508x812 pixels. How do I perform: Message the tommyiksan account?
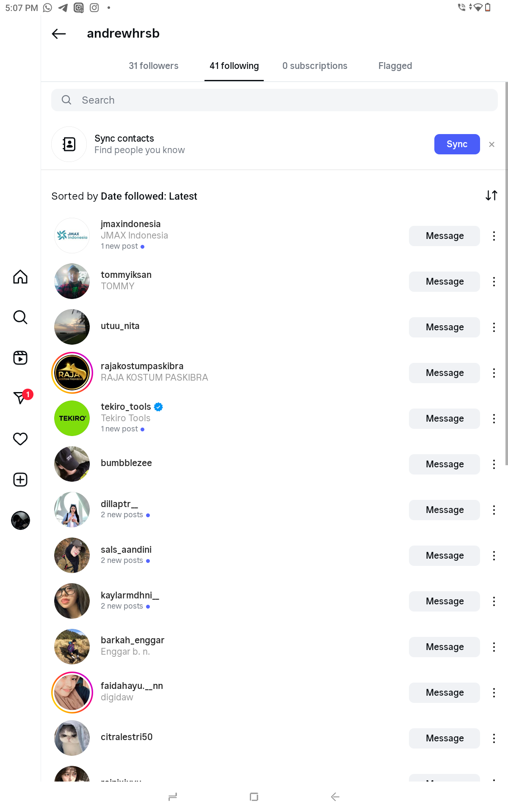[x=444, y=282]
